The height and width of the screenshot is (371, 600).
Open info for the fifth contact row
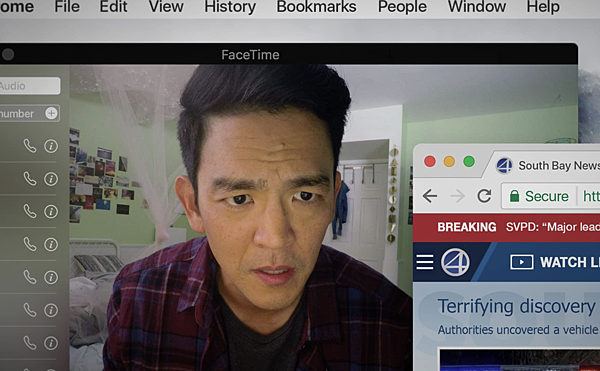(51, 277)
